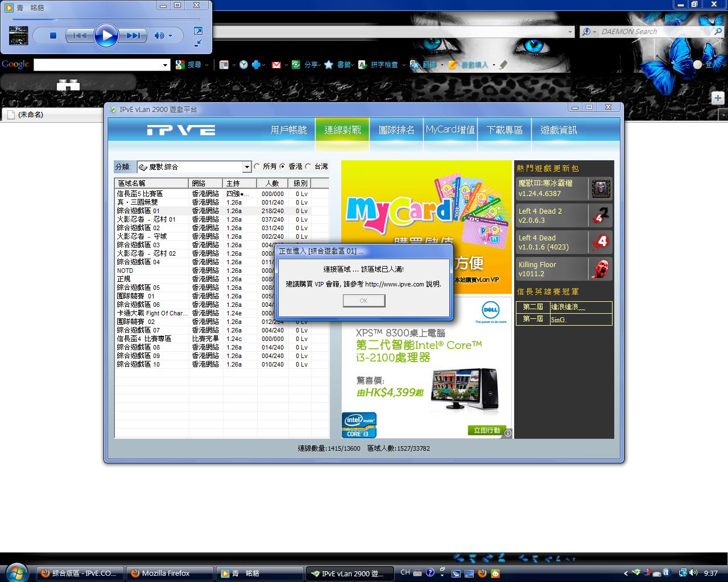Click the help question mark on language bar
Screen dimensions: 728x582
tap(430, 573)
